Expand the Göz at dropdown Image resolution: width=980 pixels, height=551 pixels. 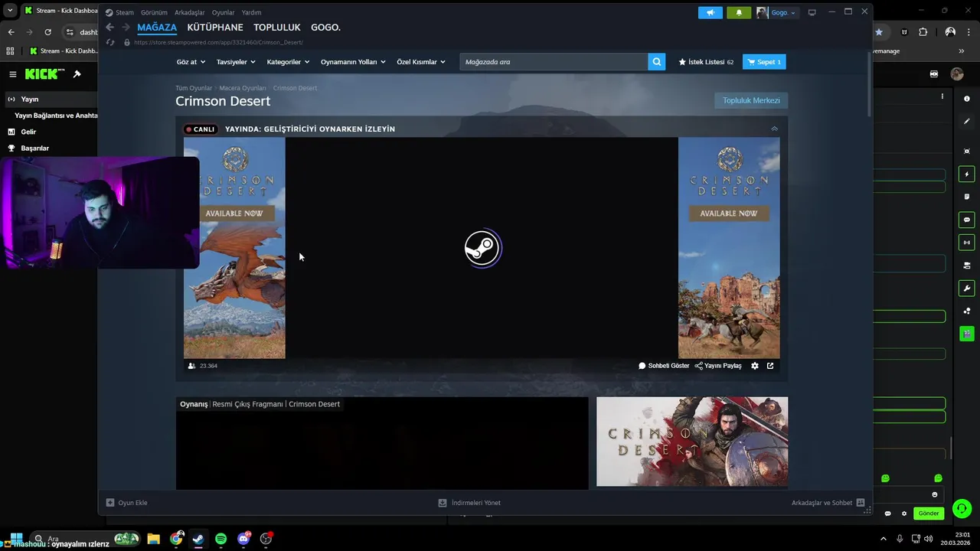[x=191, y=62]
